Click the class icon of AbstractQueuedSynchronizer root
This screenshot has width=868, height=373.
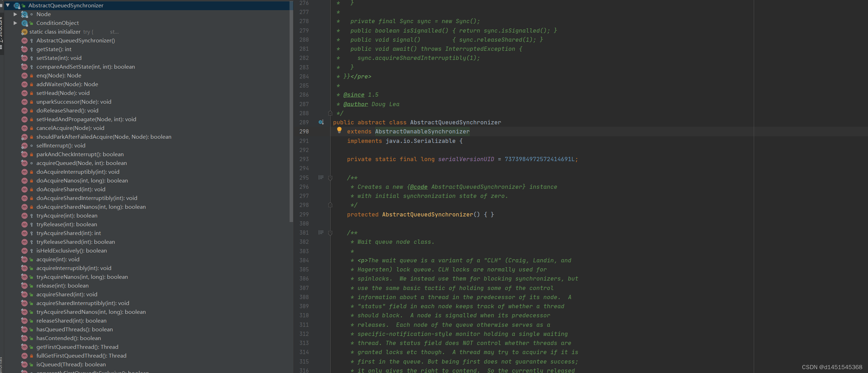click(x=17, y=5)
